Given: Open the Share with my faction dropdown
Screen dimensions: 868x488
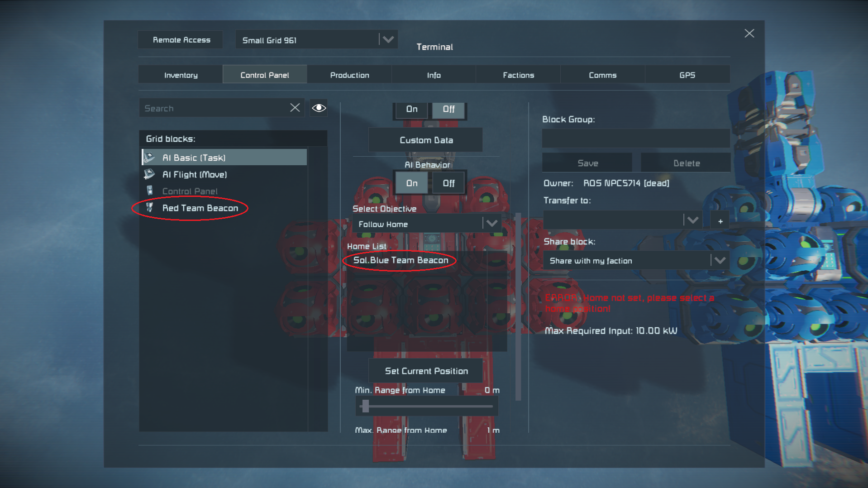Looking at the screenshot, I should pyautogui.click(x=636, y=261).
